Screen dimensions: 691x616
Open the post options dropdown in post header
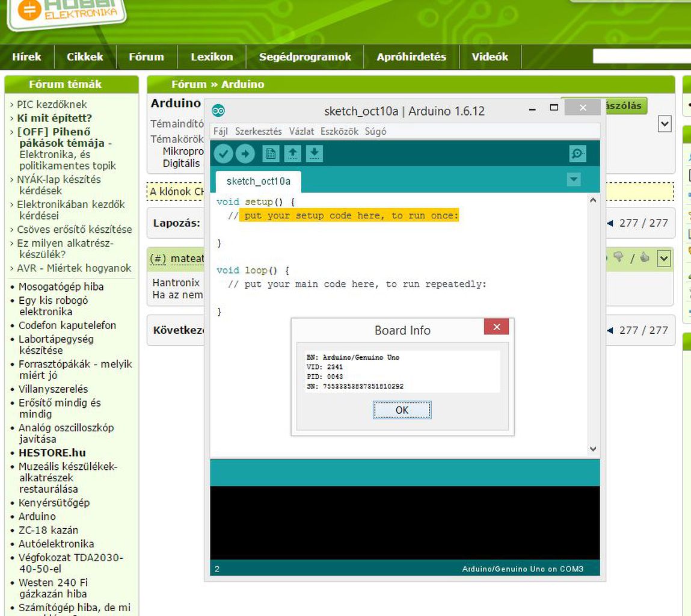[x=664, y=259]
